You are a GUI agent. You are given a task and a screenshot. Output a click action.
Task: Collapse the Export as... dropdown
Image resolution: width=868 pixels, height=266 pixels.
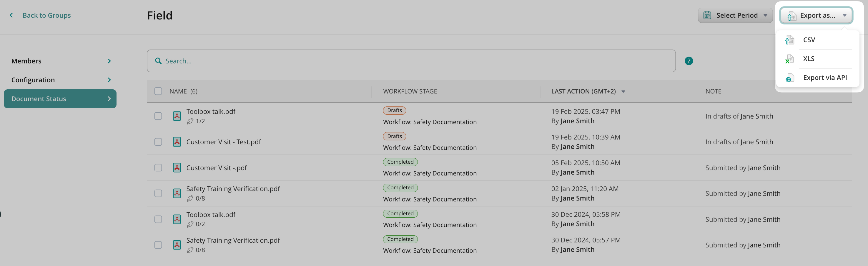(x=816, y=16)
